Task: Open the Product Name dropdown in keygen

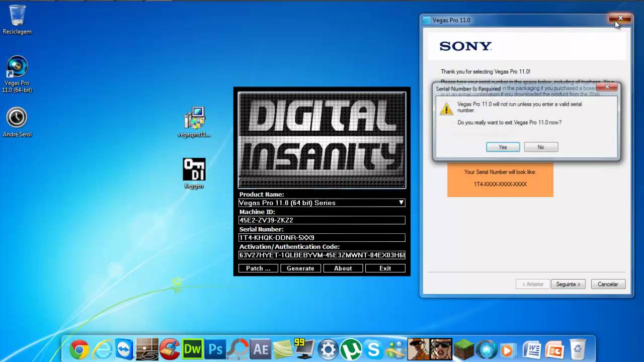Action: point(322,203)
